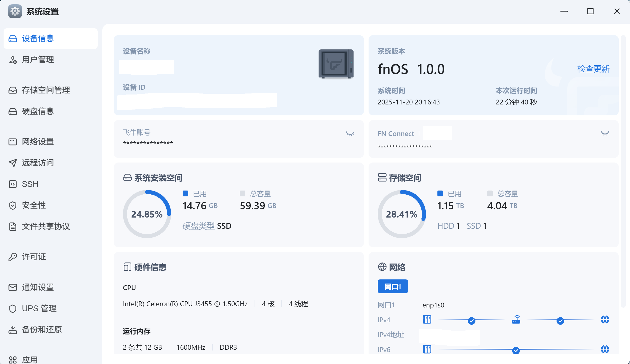The height and width of the screenshot is (364, 630).
Task: Click the 网络设置 sidebar icon
Action: pos(13,142)
